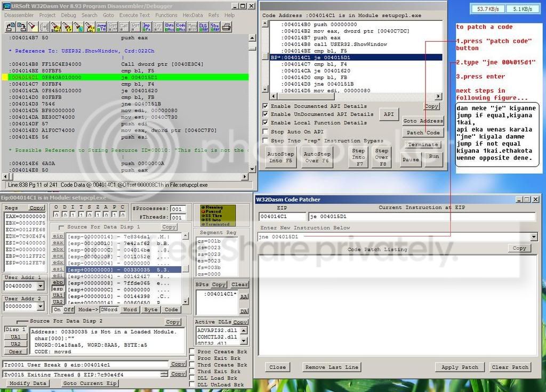
Task: Click the W32Dasm title bar application icon
Action: coord(6,6)
